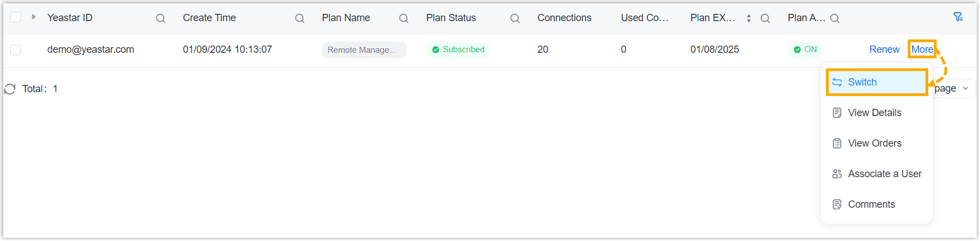Screen dimensions: 980x241
Task: Choose Associate a User option
Action: pos(884,174)
